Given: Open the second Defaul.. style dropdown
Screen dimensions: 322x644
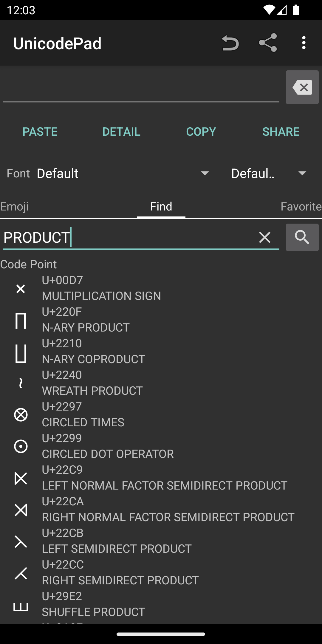Looking at the screenshot, I should tap(269, 174).
